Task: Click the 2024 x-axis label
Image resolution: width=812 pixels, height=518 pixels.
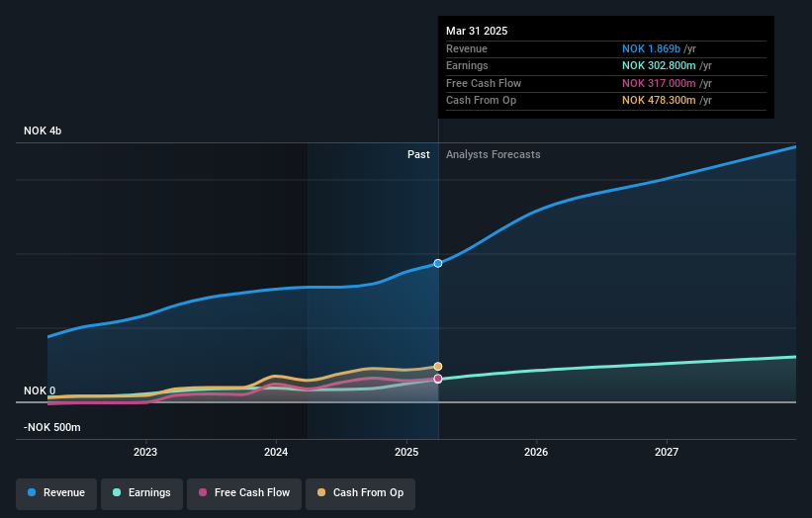Action: click(x=276, y=452)
